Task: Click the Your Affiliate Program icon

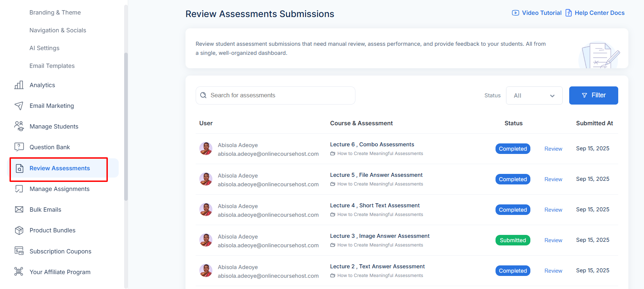Action: 19,272
